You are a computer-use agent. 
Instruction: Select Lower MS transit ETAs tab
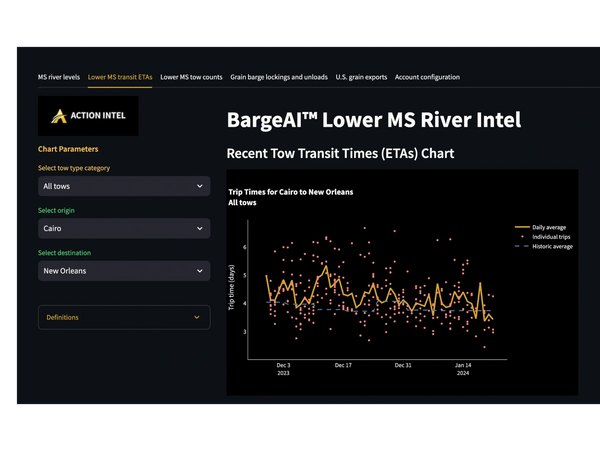point(120,77)
